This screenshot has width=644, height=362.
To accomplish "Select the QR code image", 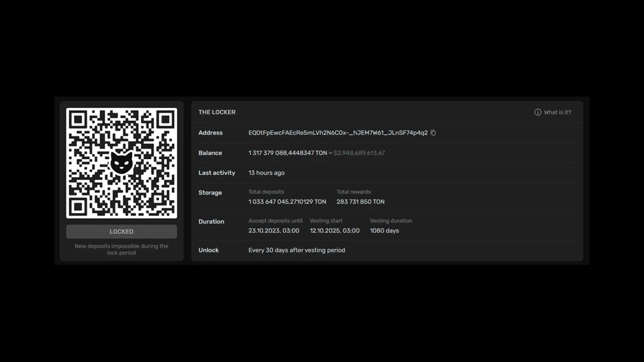I will coord(122,163).
